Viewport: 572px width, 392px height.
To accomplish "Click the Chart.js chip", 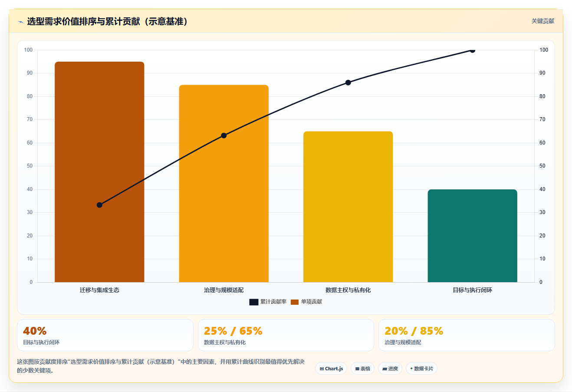I will [x=331, y=369].
